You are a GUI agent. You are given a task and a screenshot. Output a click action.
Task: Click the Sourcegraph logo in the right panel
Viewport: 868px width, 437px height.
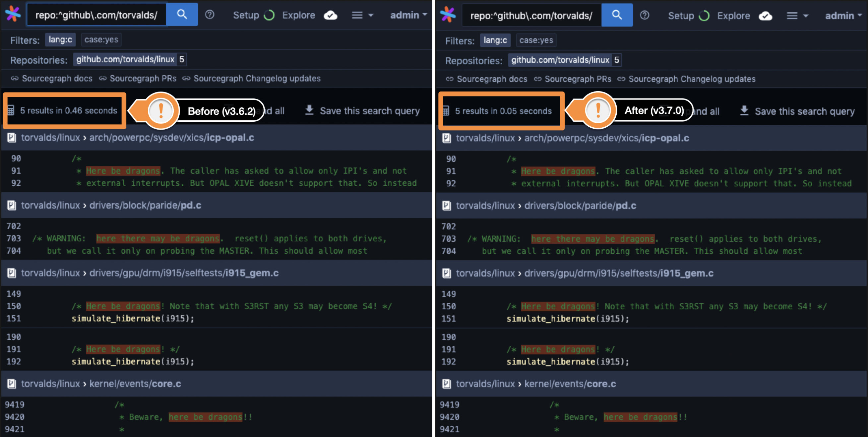[x=448, y=15]
